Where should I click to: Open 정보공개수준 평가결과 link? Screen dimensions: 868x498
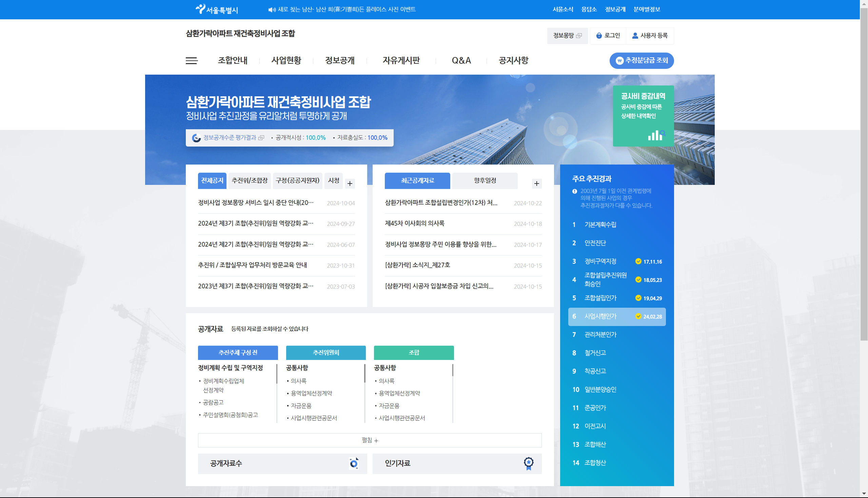click(230, 137)
